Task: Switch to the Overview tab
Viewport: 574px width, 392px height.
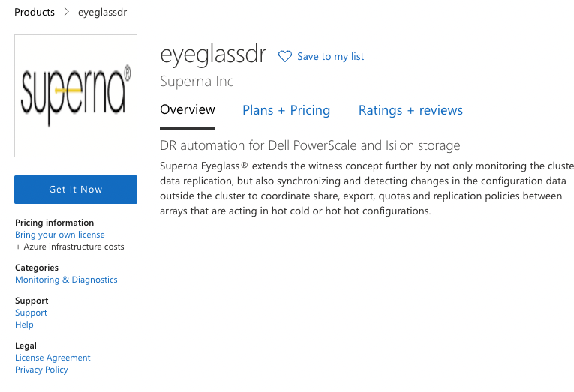Action: [x=188, y=109]
